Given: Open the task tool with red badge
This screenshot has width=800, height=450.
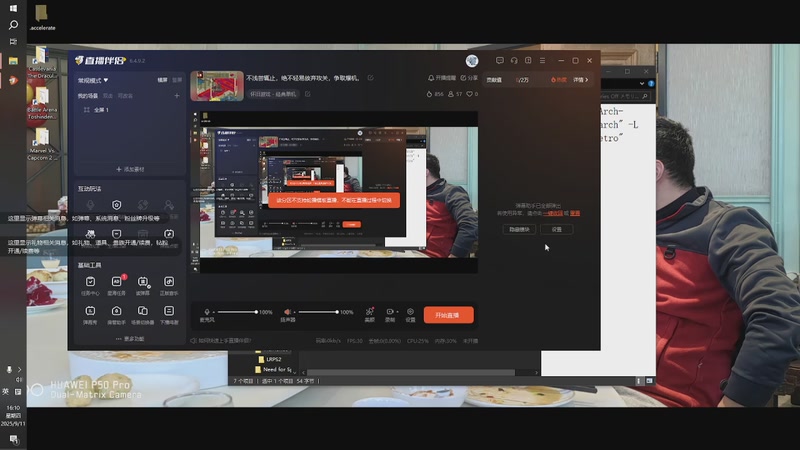Looking at the screenshot, I should pos(116,286).
